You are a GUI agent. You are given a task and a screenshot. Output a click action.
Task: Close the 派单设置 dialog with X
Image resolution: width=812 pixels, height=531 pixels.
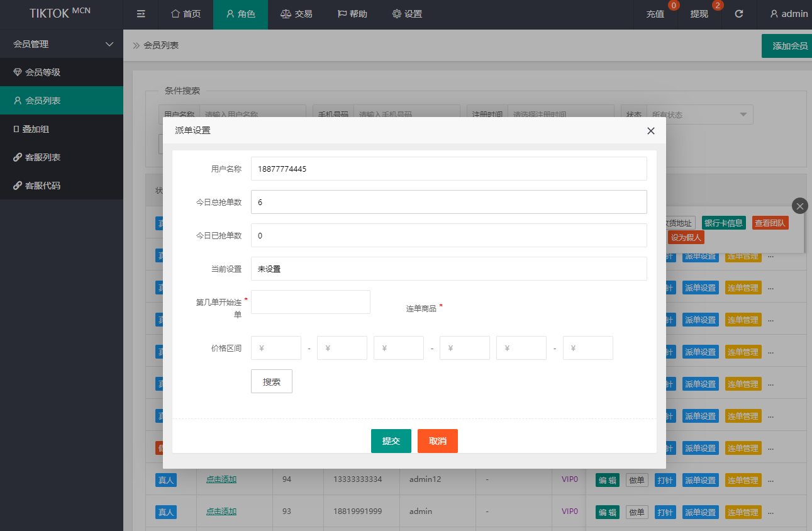click(x=650, y=131)
